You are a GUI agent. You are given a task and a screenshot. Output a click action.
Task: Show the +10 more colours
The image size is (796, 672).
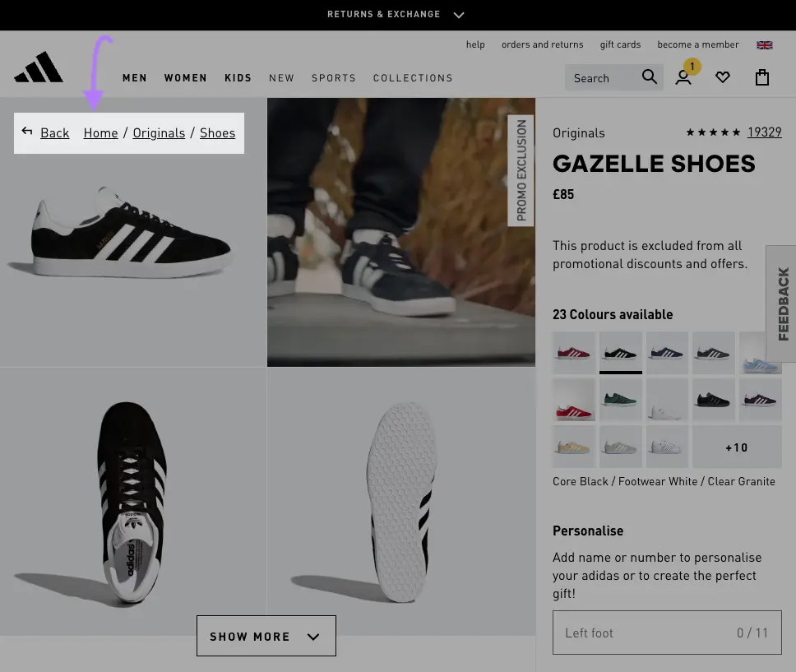coord(737,447)
